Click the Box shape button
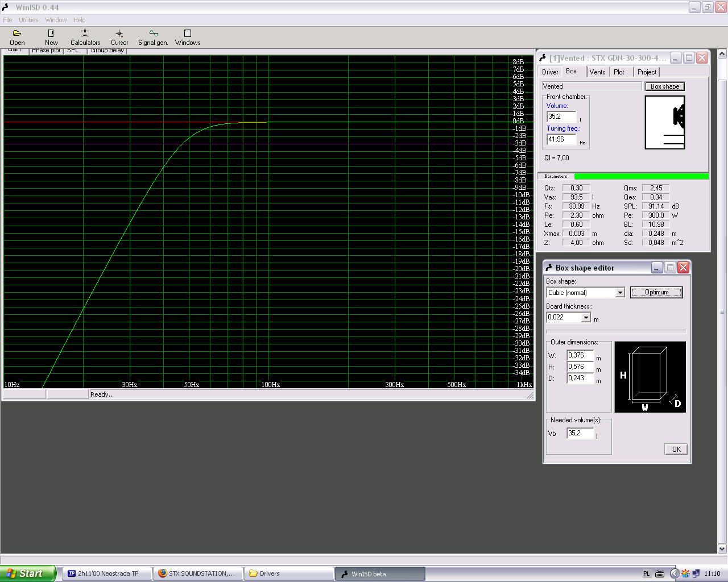This screenshot has width=728, height=582. pyautogui.click(x=664, y=86)
